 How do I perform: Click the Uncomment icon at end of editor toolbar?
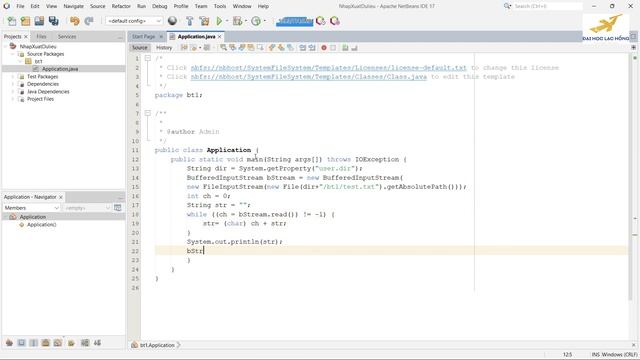coord(354,48)
